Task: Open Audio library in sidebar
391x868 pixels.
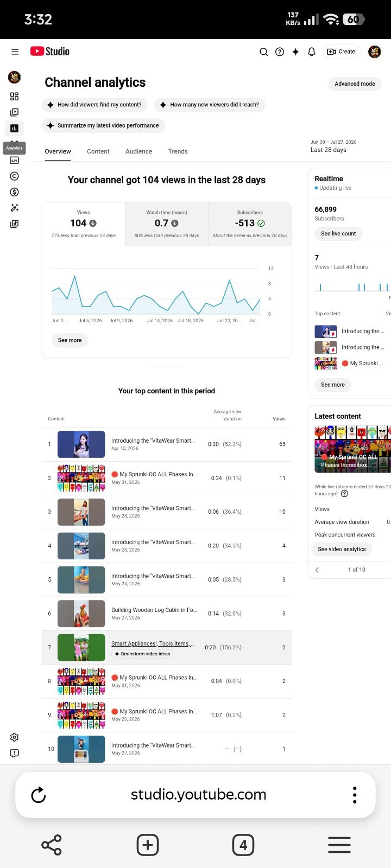Action: pyautogui.click(x=15, y=224)
